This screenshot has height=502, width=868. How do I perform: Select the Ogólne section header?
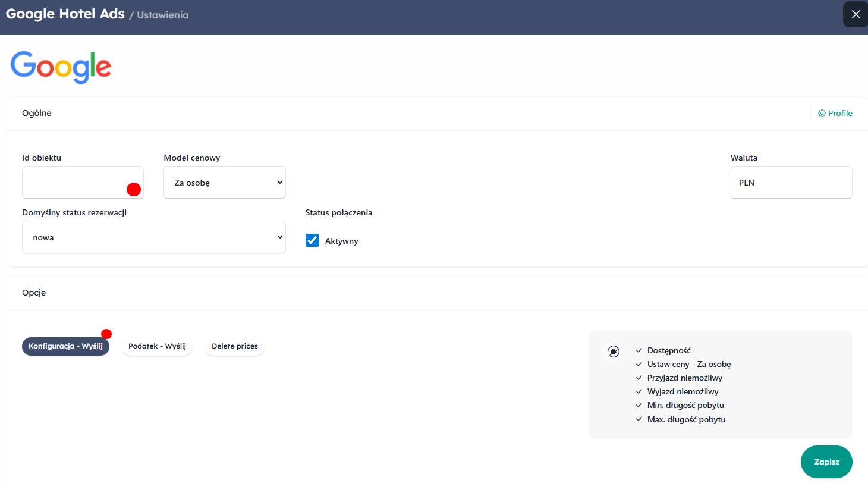(x=37, y=113)
